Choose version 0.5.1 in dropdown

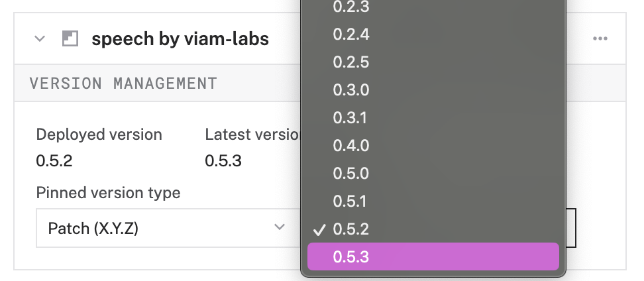coord(433,201)
